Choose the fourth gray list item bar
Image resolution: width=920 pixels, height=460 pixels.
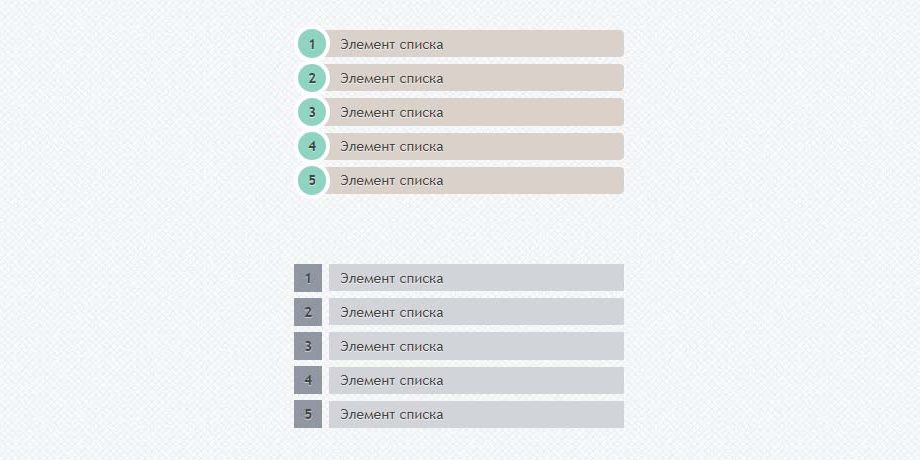(x=476, y=380)
